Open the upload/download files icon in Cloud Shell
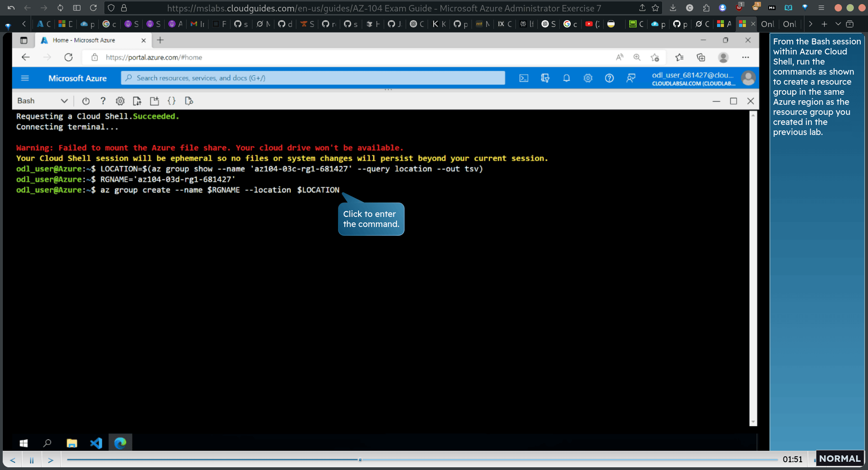 137,101
